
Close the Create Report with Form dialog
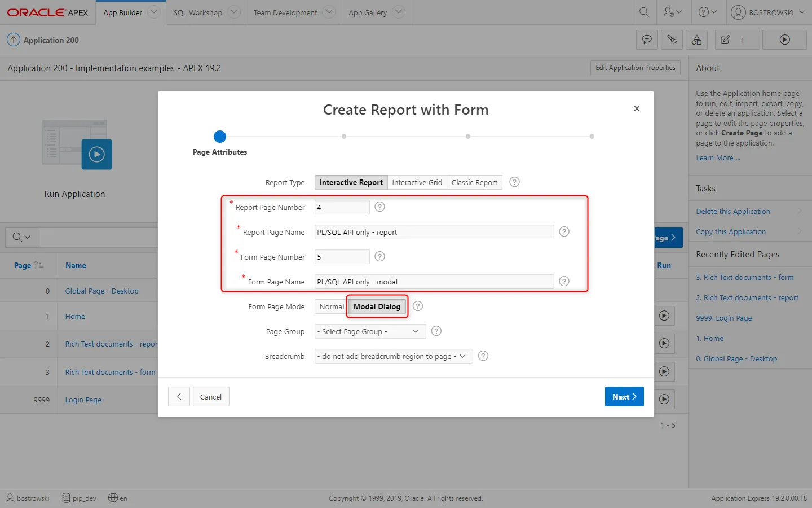pyautogui.click(x=637, y=108)
